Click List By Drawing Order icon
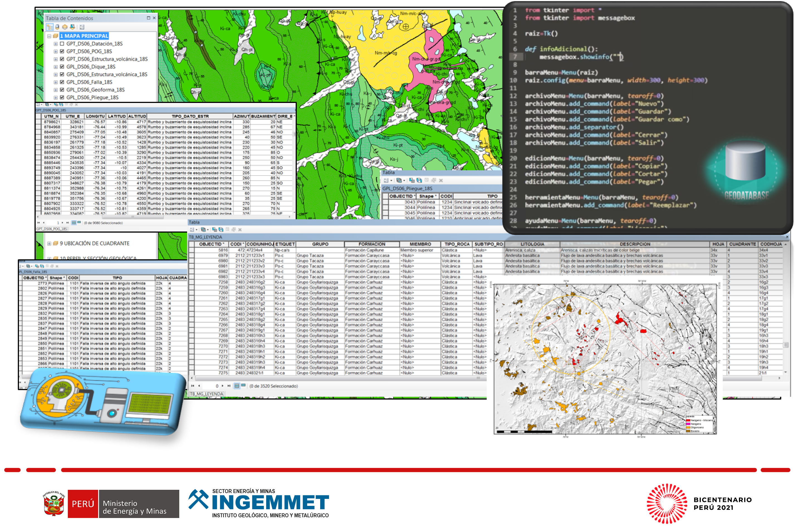 [x=50, y=27]
